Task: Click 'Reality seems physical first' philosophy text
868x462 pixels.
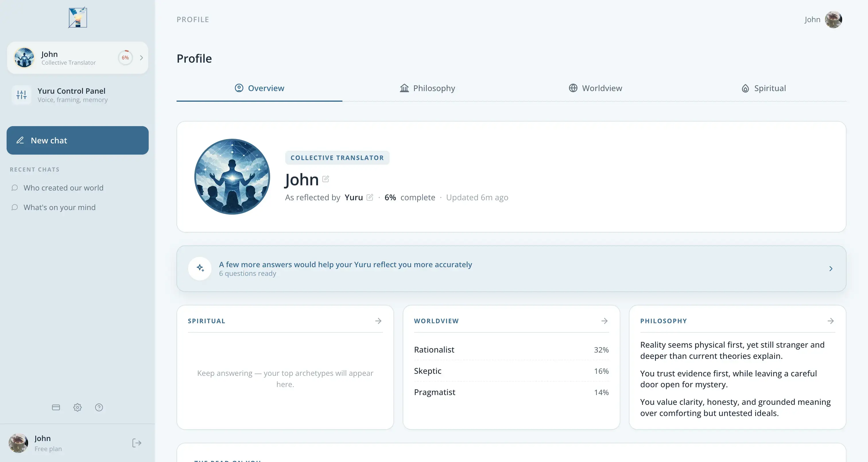Action: pos(732,350)
